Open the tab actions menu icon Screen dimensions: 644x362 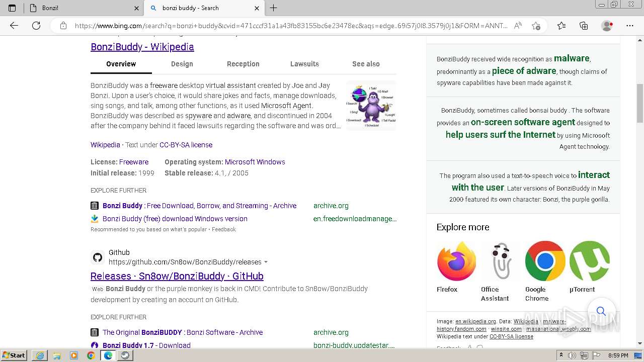pyautogui.click(x=12, y=8)
